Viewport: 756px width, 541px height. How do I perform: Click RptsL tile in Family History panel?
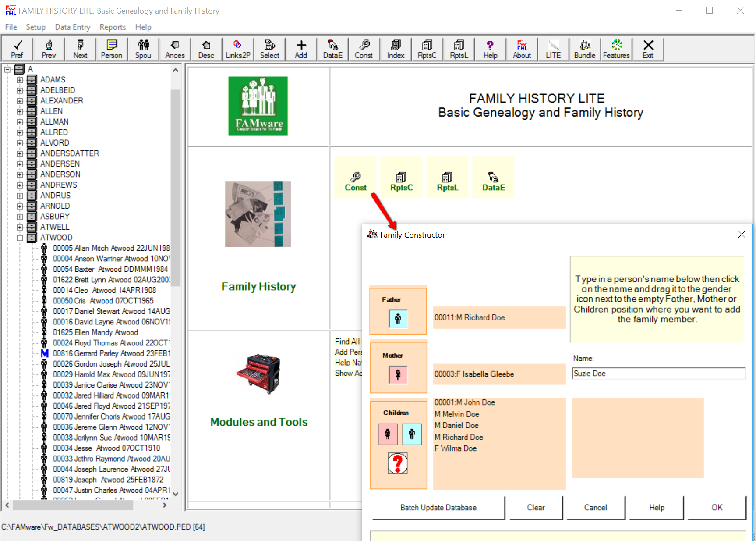(447, 178)
